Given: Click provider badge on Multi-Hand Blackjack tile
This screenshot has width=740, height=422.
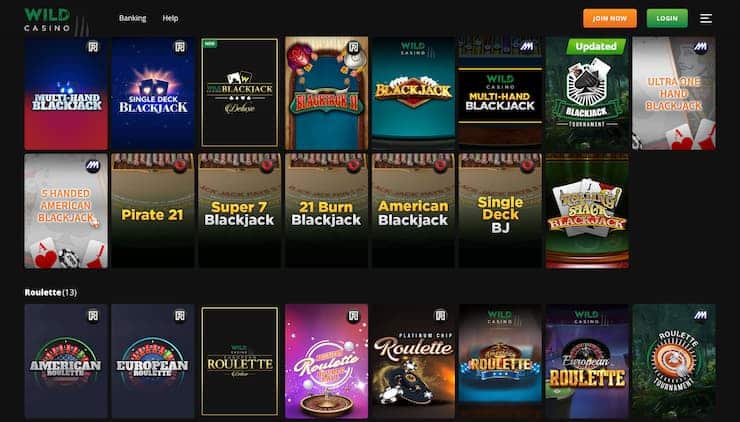Looking at the screenshot, I should tap(93, 47).
